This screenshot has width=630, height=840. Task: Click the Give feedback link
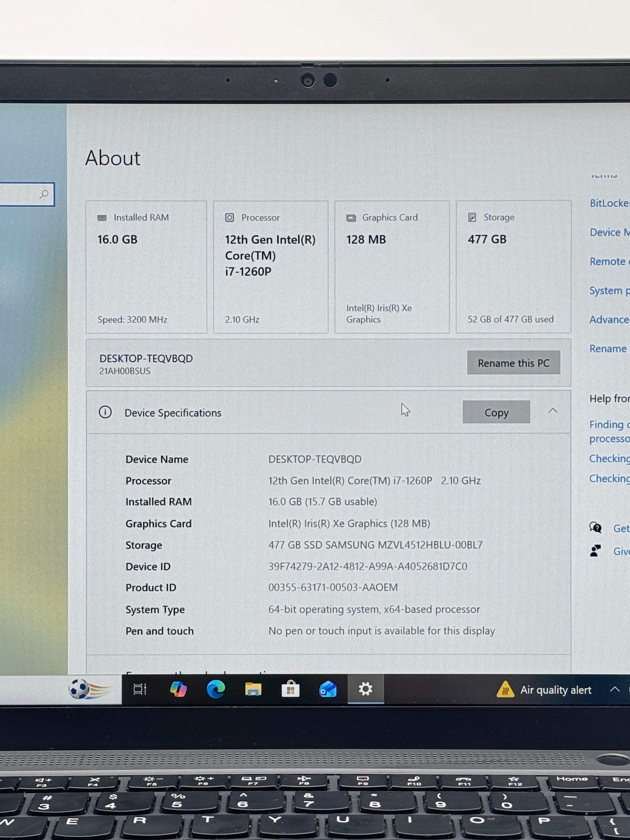click(x=622, y=551)
